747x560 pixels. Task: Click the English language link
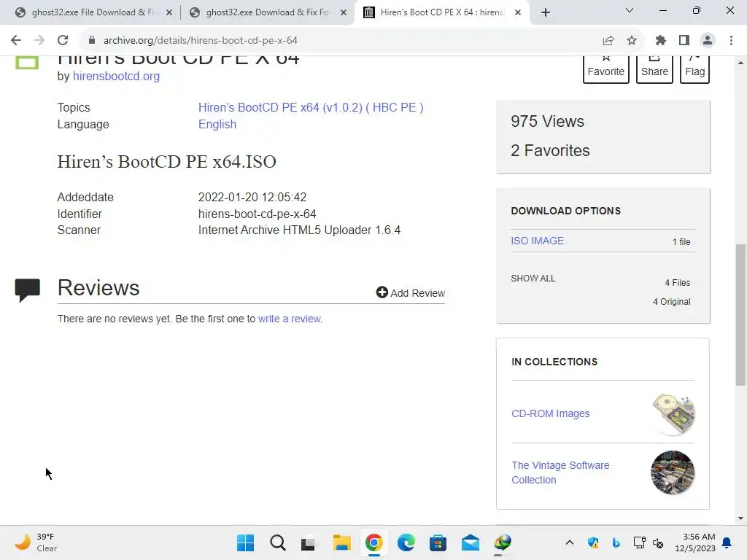point(217,124)
